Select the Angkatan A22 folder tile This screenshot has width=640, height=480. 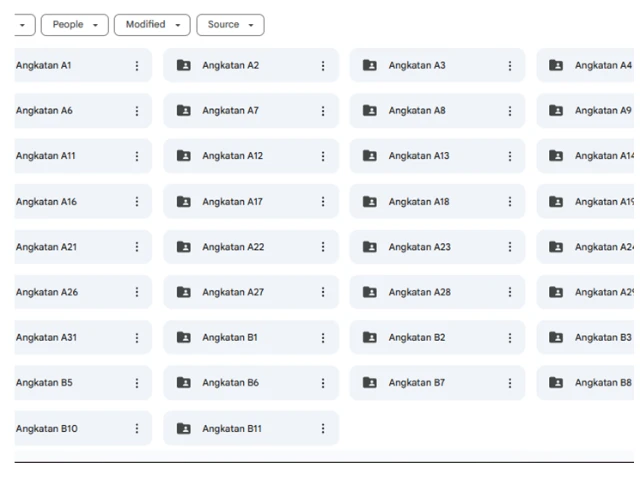click(251, 247)
